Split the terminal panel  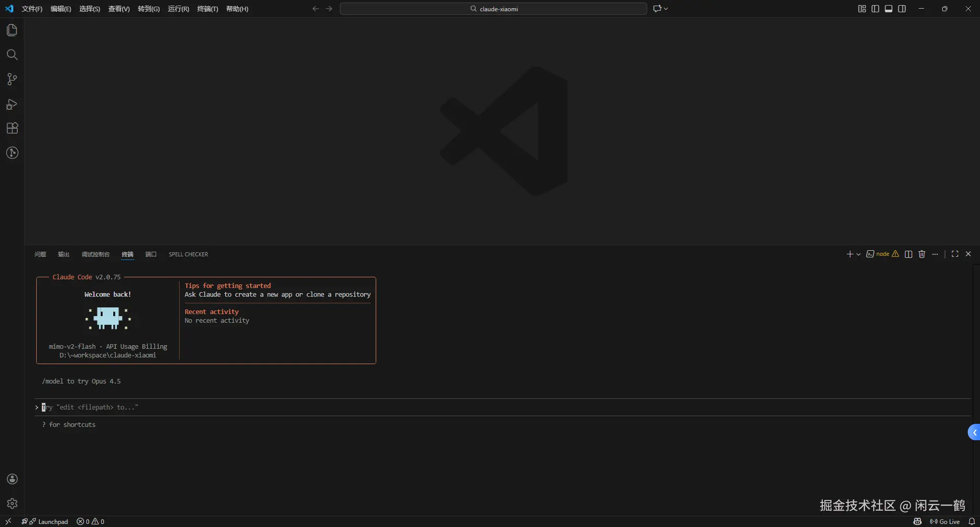(909, 254)
